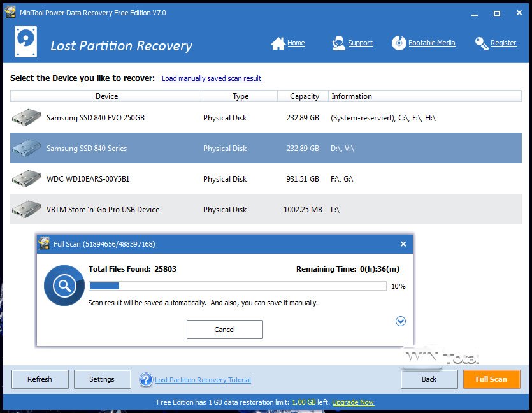Sort by the Type column header
Screen dimensions: 532x413
coord(240,96)
